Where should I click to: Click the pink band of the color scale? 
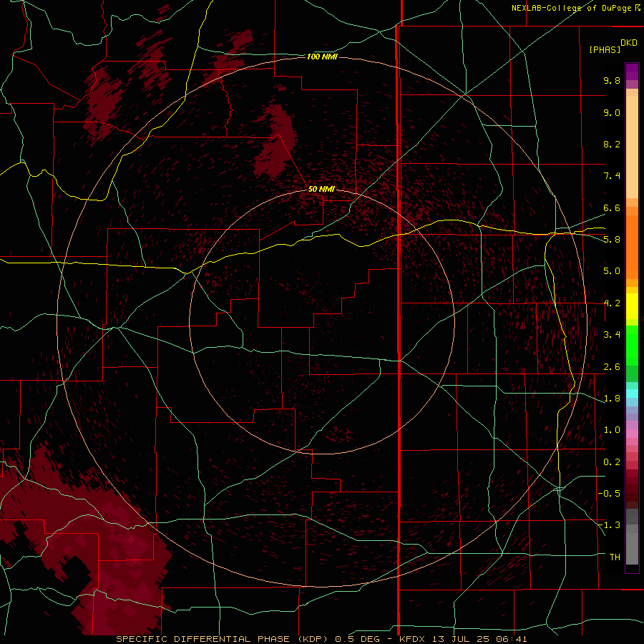click(x=632, y=434)
